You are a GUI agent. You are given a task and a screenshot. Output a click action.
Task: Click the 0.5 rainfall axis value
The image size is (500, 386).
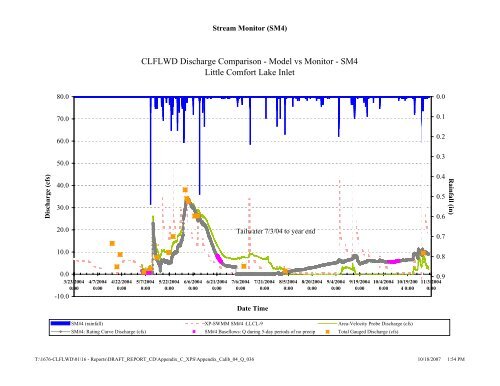tap(440, 196)
